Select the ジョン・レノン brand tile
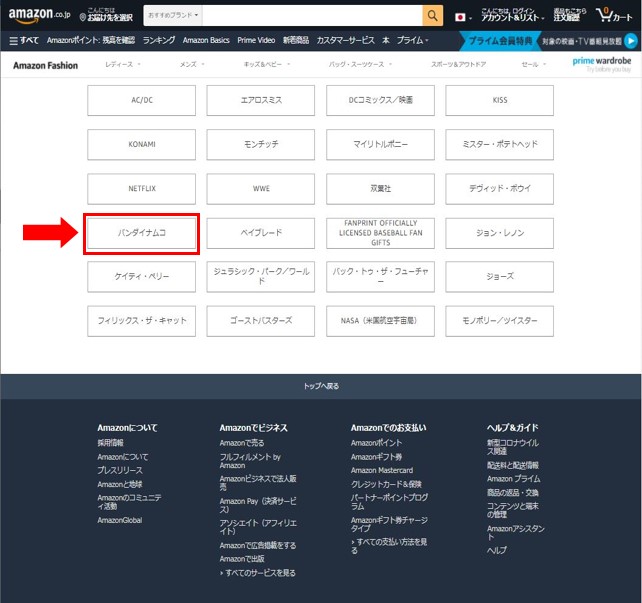 point(500,233)
